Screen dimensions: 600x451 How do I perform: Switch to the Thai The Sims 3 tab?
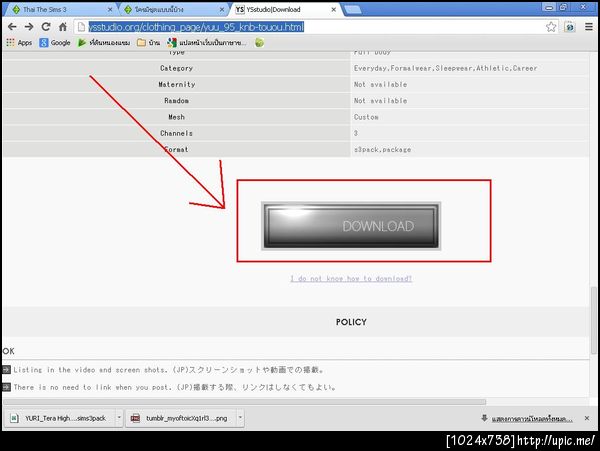pos(57,9)
